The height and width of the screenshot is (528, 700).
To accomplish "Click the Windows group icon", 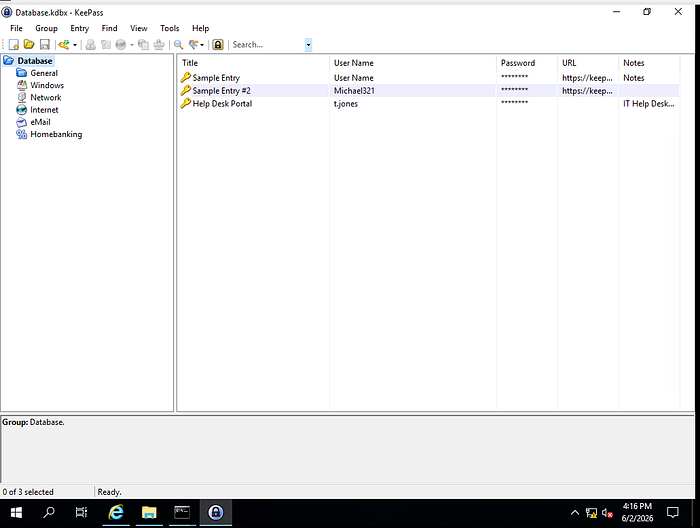I will pyautogui.click(x=21, y=85).
